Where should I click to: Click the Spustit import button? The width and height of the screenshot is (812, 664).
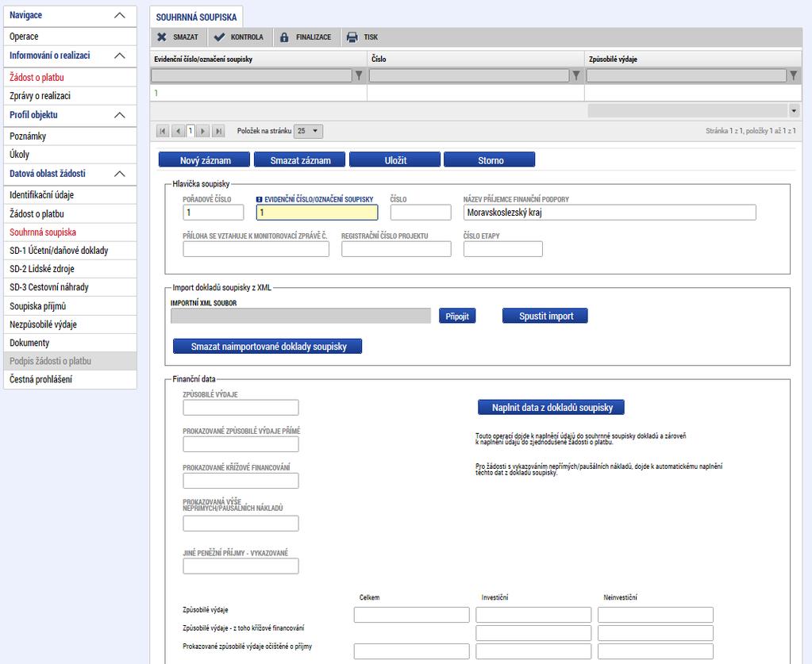point(545,316)
